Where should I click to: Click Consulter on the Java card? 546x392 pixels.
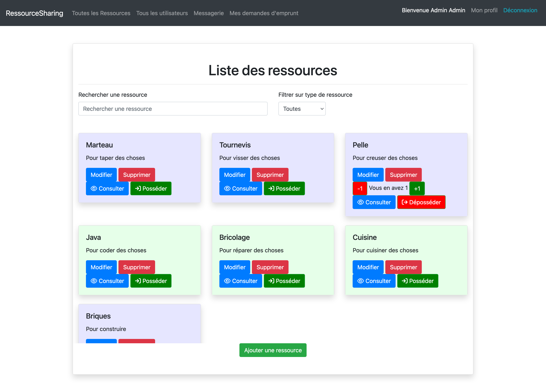click(107, 281)
